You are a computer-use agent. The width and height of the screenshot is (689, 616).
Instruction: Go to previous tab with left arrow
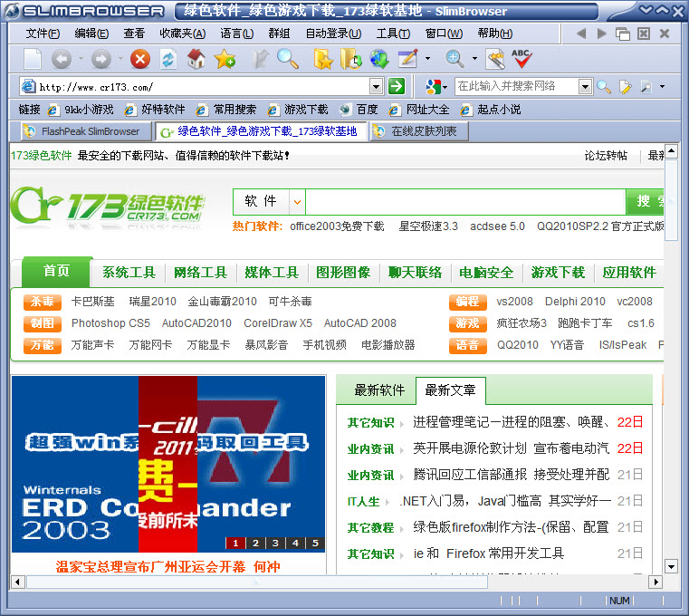pyautogui.click(x=581, y=34)
